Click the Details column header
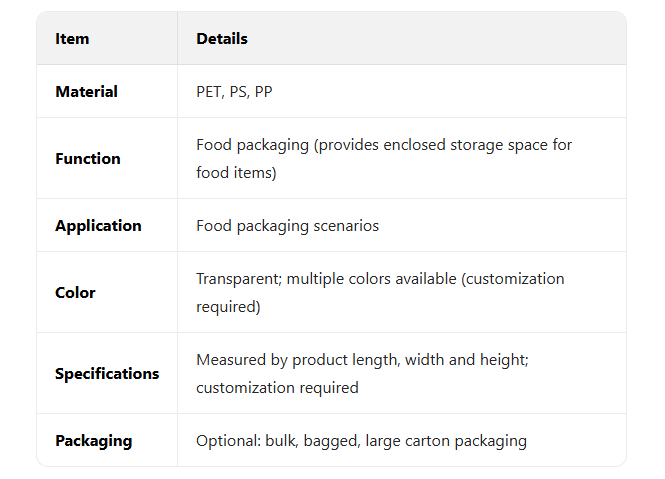The width and height of the screenshot is (665, 479). [222, 39]
